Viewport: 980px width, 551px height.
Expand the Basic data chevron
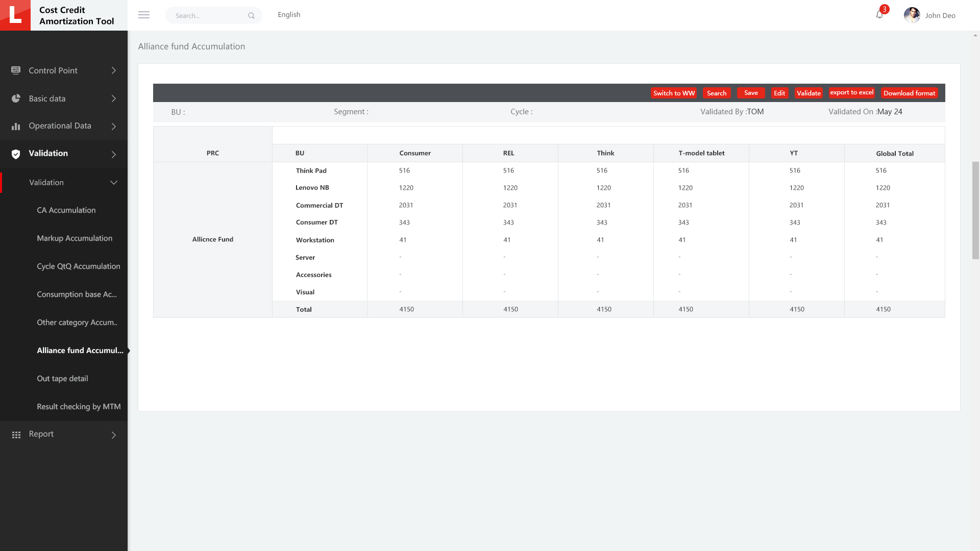114,98
